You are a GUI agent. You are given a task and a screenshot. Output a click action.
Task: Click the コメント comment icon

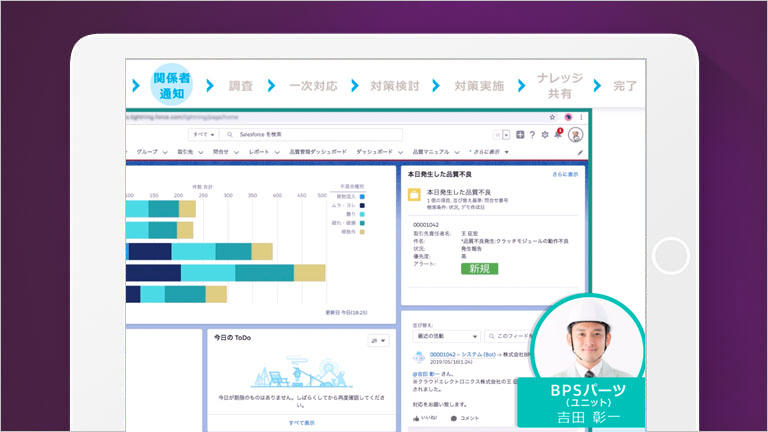coord(454,417)
